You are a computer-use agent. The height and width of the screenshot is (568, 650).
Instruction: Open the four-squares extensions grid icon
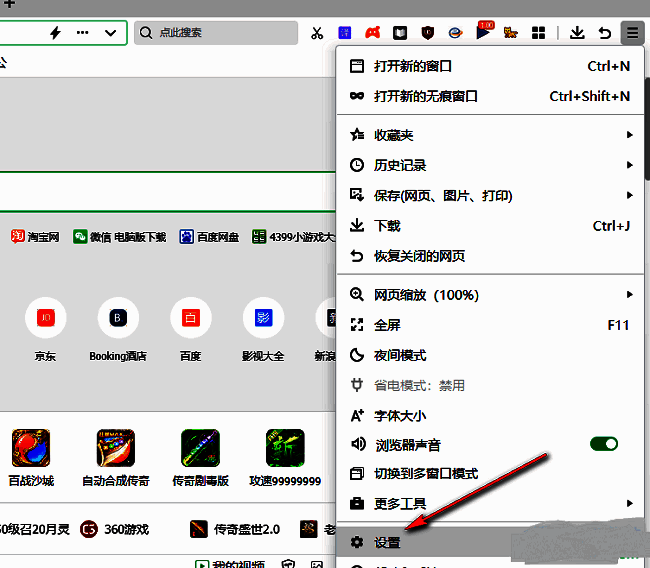click(x=538, y=33)
